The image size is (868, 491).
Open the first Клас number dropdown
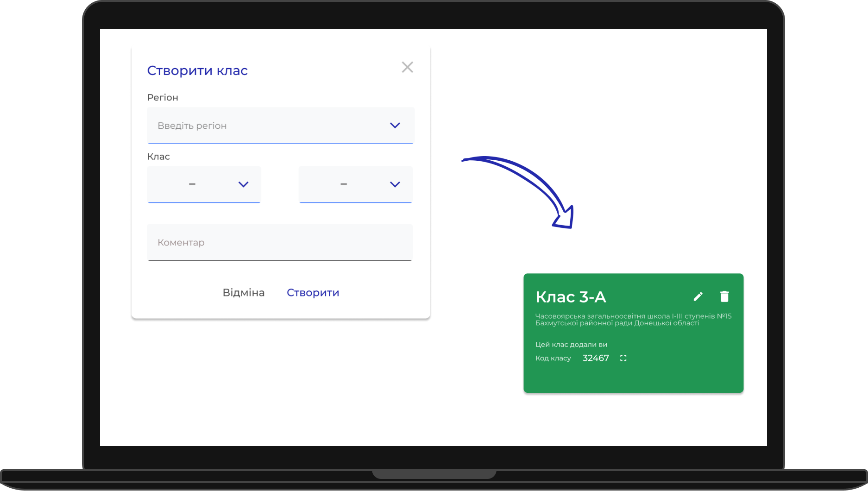pyautogui.click(x=204, y=184)
